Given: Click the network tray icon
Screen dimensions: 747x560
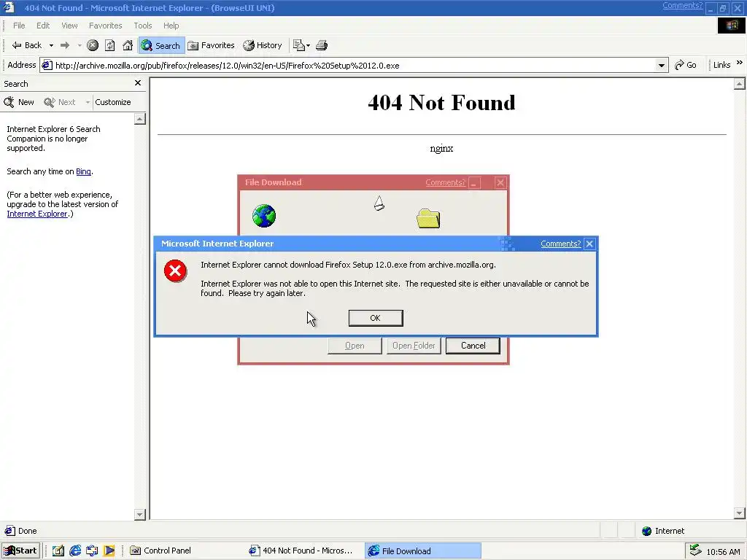Looking at the screenshot, I should point(695,550).
